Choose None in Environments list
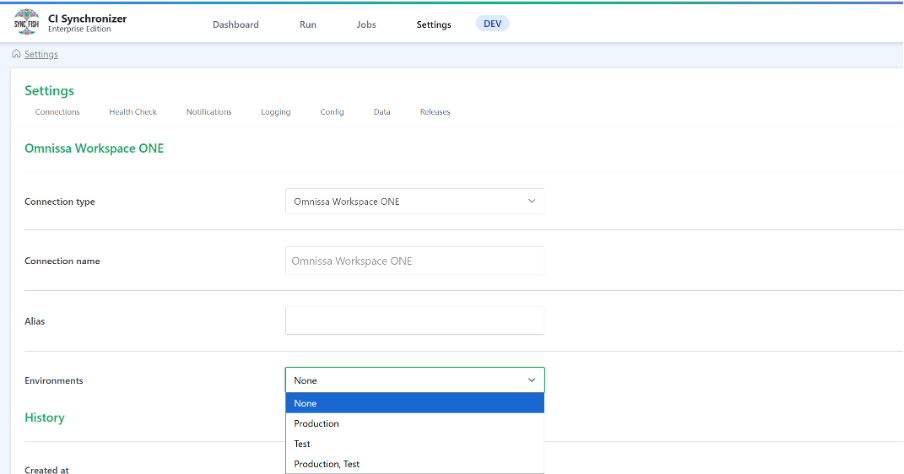Screen dimensions: 904x474 pyautogui.click(x=415, y=403)
